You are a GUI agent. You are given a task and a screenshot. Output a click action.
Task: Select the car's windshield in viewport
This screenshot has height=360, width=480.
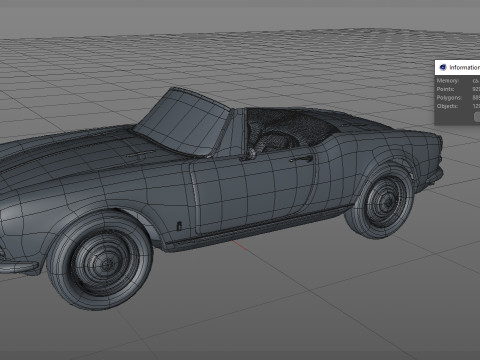tap(183, 122)
